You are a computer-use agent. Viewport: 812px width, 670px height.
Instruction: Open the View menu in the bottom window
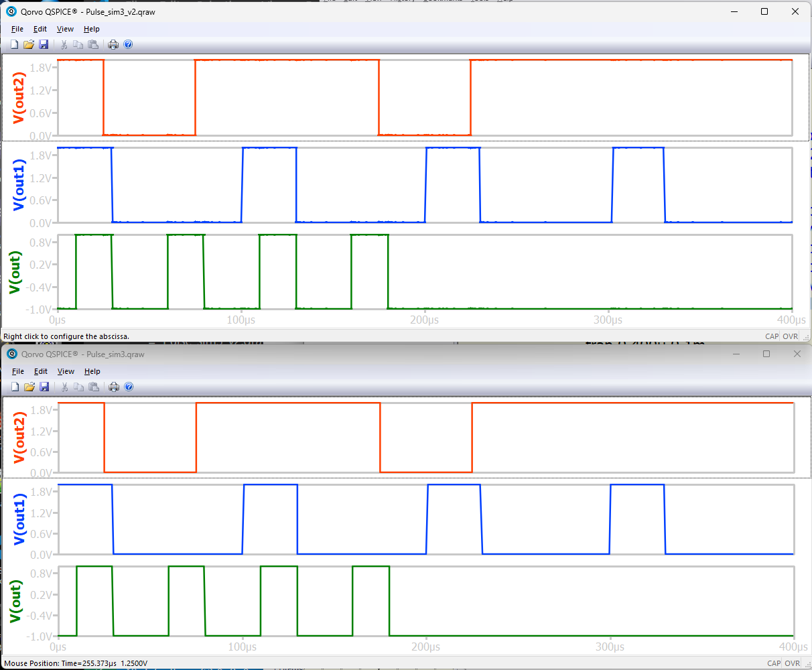(66, 371)
